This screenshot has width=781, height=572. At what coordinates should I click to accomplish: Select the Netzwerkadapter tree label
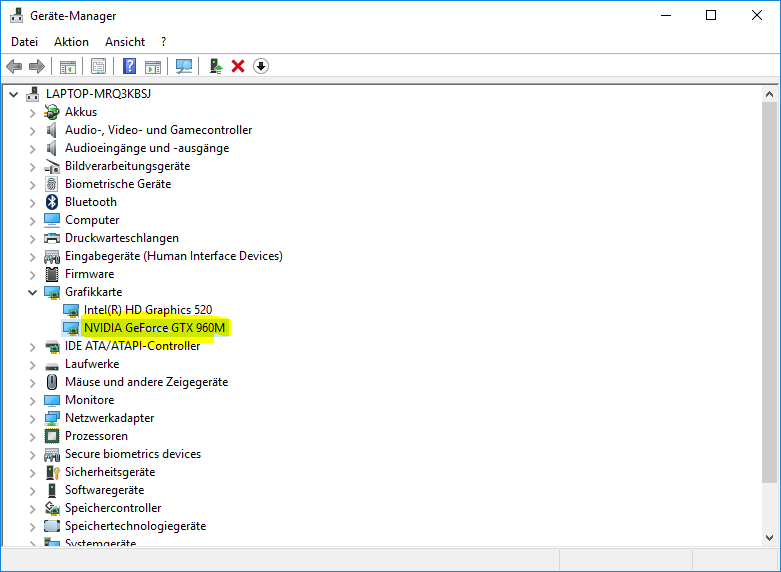coord(110,418)
